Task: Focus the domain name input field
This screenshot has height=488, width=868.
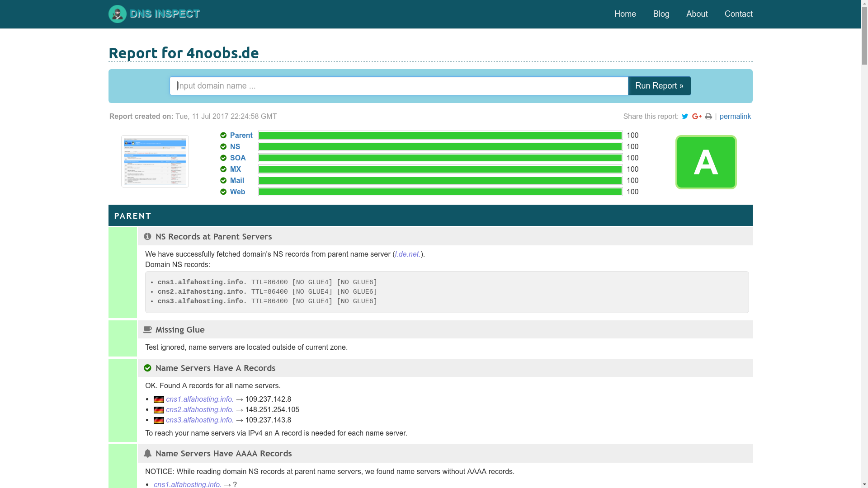Action: [x=398, y=86]
